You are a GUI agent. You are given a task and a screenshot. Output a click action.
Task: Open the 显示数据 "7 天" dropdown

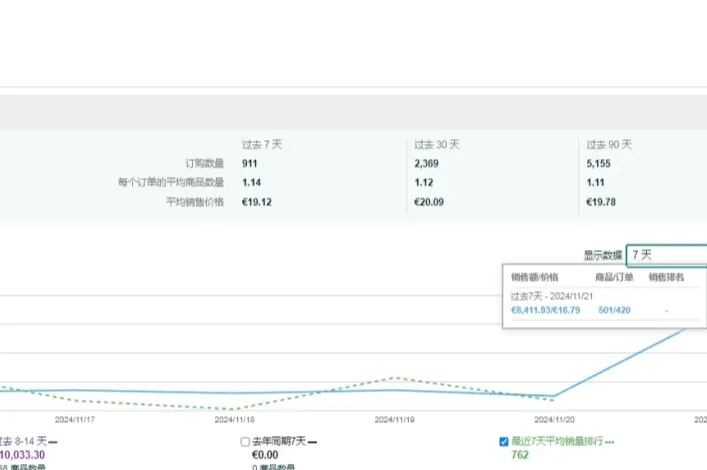tap(667, 255)
